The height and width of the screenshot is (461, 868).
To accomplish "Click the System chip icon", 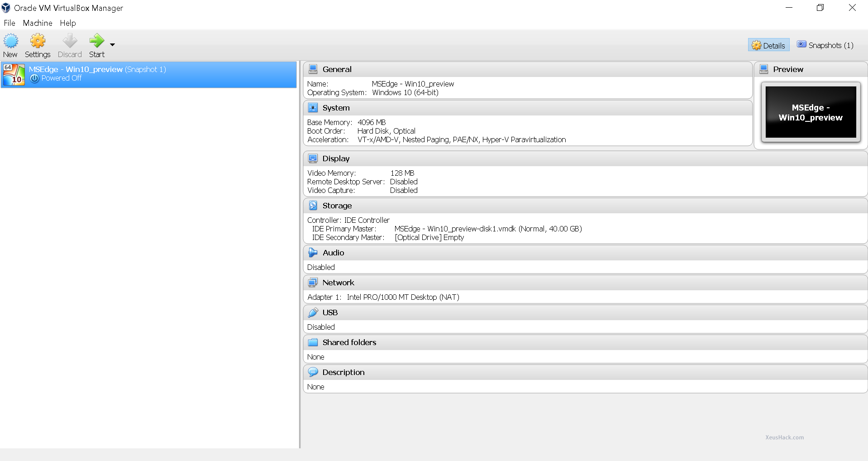I will [313, 108].
